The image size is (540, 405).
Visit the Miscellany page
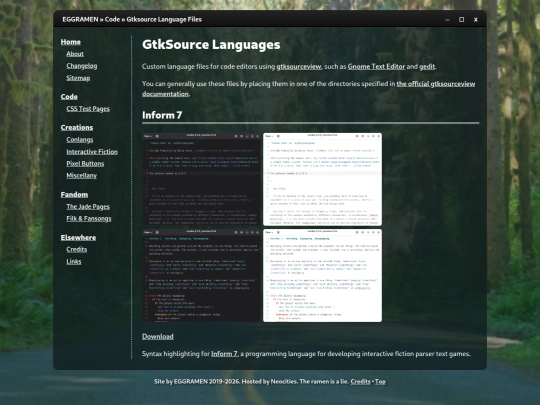82,176
